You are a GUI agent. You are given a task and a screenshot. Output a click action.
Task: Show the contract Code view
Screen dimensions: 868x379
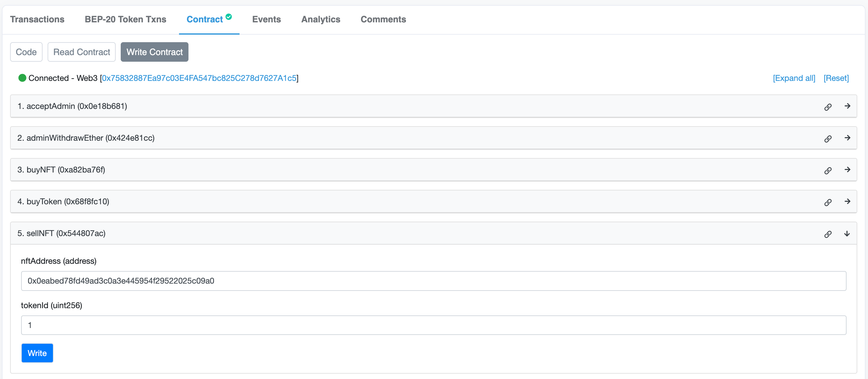(x=26, y=52)
